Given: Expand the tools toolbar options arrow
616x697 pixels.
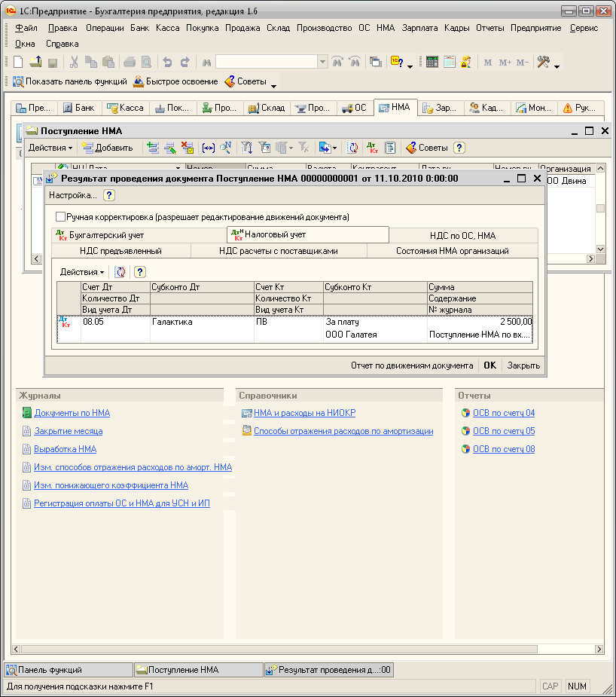Looking at the screenshot, I should pos(557,66).
